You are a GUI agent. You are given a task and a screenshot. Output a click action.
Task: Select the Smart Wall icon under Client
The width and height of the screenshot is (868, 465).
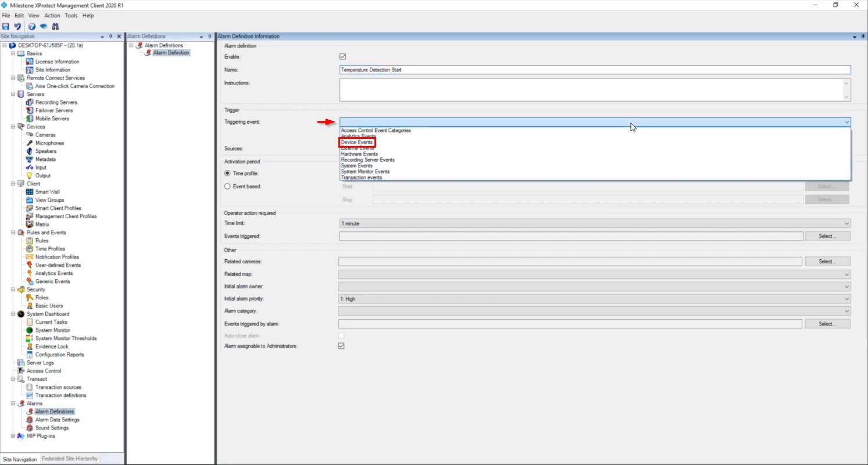coord(30,192)
